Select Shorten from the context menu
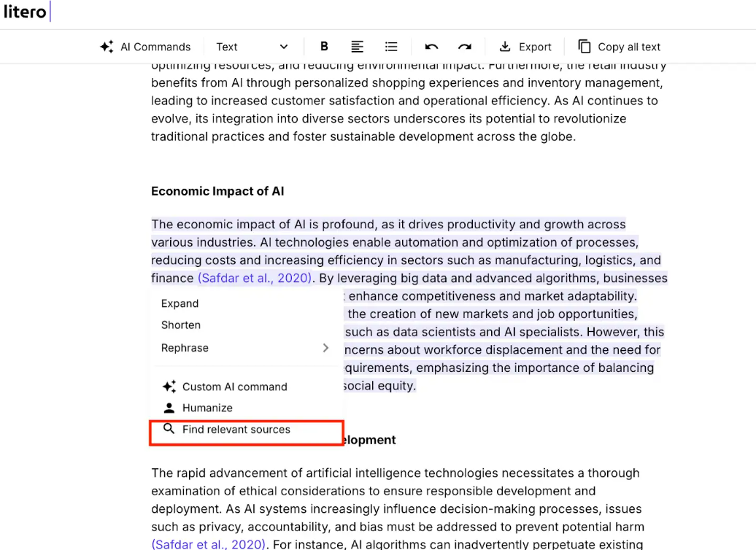Screen dimensions: 756x550 pyautogui.click(x=180, y=325)
